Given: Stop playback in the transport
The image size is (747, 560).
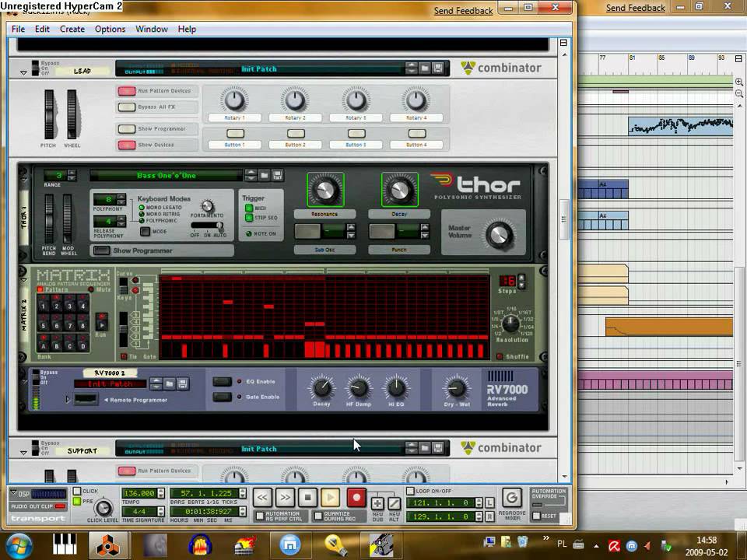Looking at the screenshot, I should coord(308,498).
